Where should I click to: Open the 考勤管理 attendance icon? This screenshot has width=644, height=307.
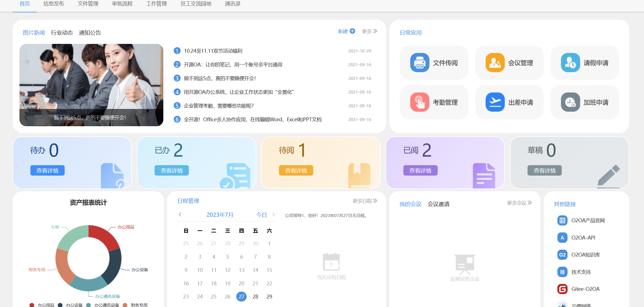pyautogui.click(x=420, y=102)
